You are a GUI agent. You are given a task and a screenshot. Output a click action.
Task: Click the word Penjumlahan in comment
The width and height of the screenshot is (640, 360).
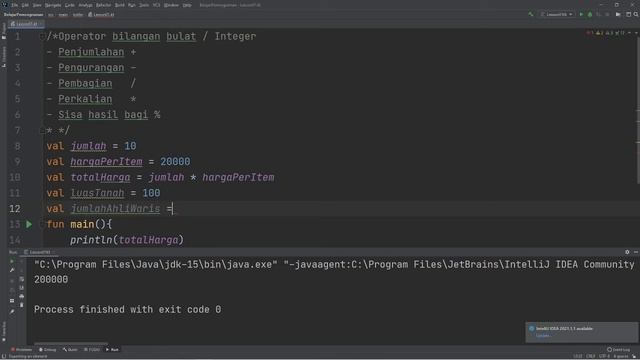tap(91, 52)
